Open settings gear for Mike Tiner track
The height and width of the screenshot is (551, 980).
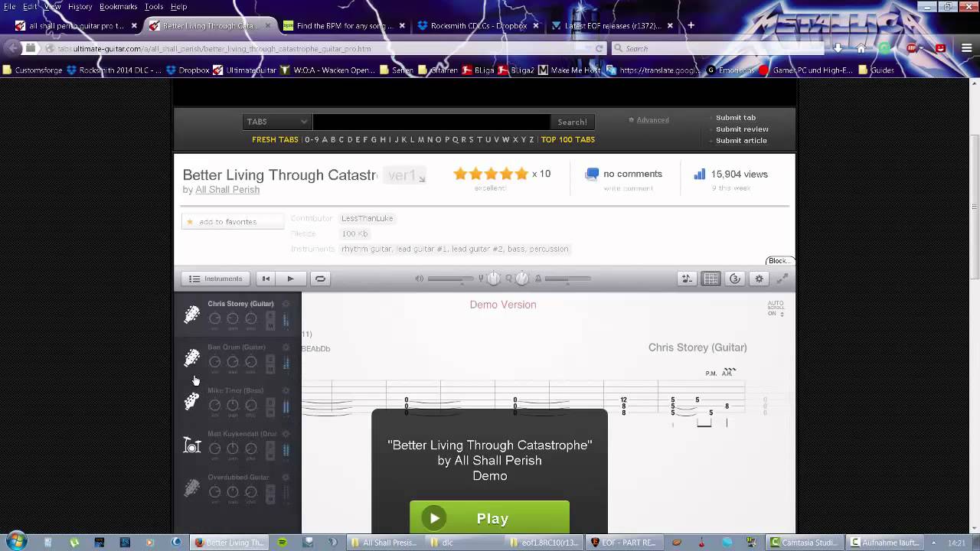pyautogui.click(x=286, y=390)
